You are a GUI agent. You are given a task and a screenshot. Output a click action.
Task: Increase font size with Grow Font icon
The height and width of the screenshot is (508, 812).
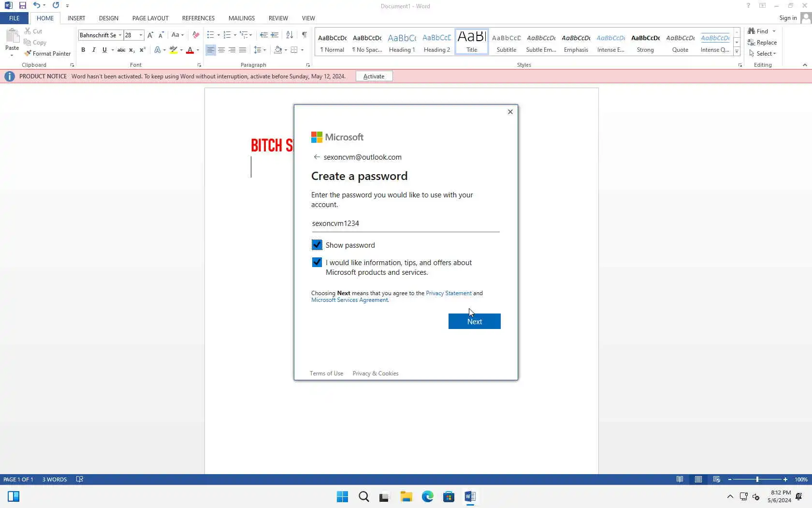(150, 35)
